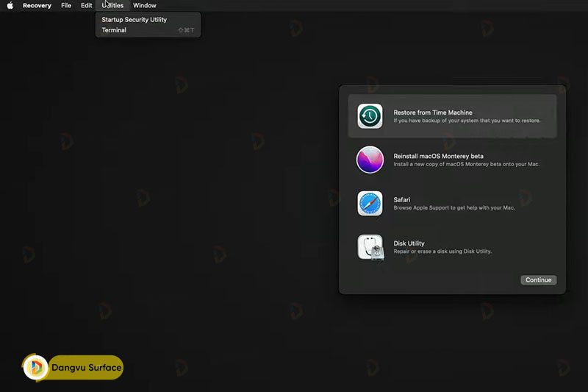588x392 pixels.
Task: Select the Restore from Time Machine title
Action: [433, 113]
